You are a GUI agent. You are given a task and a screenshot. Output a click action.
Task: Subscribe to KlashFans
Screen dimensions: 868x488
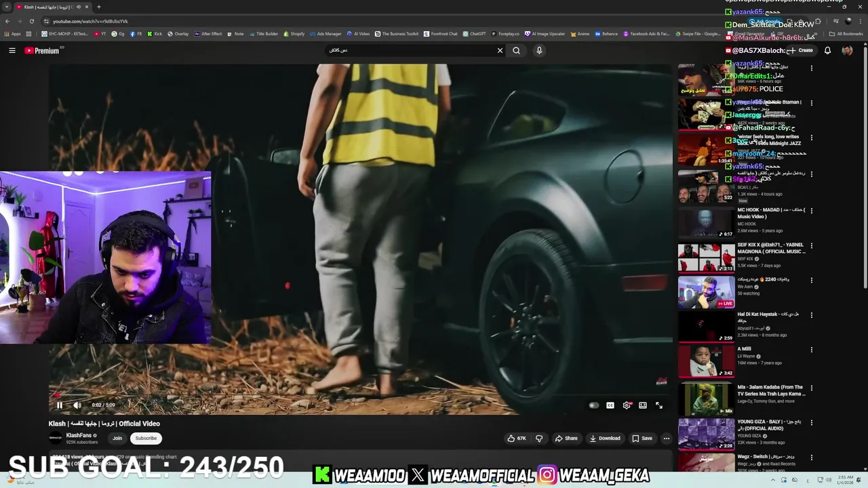pyautogui.click(x=146, y=439)
